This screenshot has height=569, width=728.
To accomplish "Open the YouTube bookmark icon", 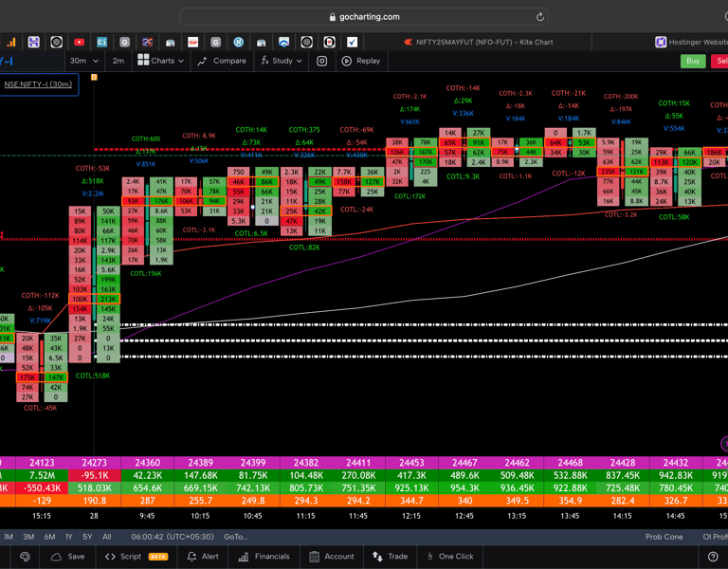I will (x=79, y=43).
